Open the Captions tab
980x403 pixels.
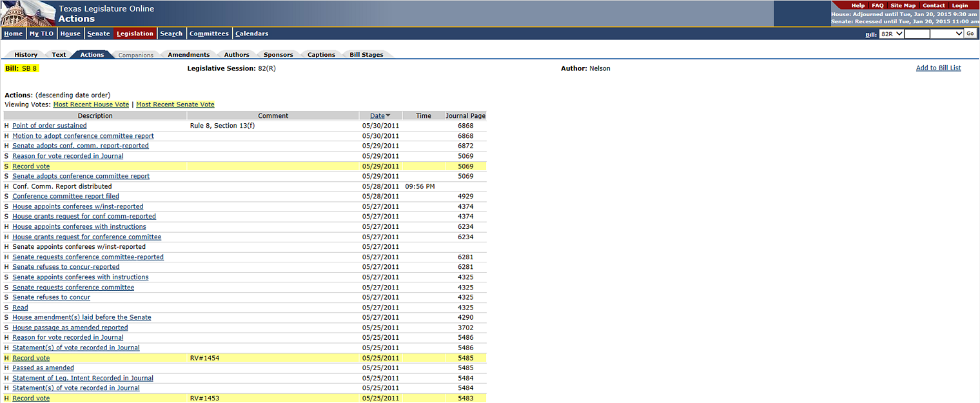click(321, 55)
